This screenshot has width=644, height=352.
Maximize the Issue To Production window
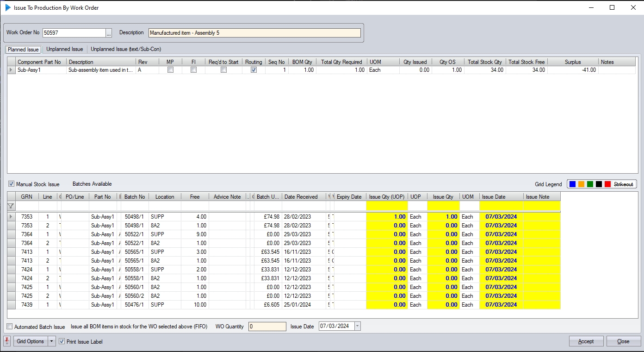pyautogui.click(x=612, y=7)
